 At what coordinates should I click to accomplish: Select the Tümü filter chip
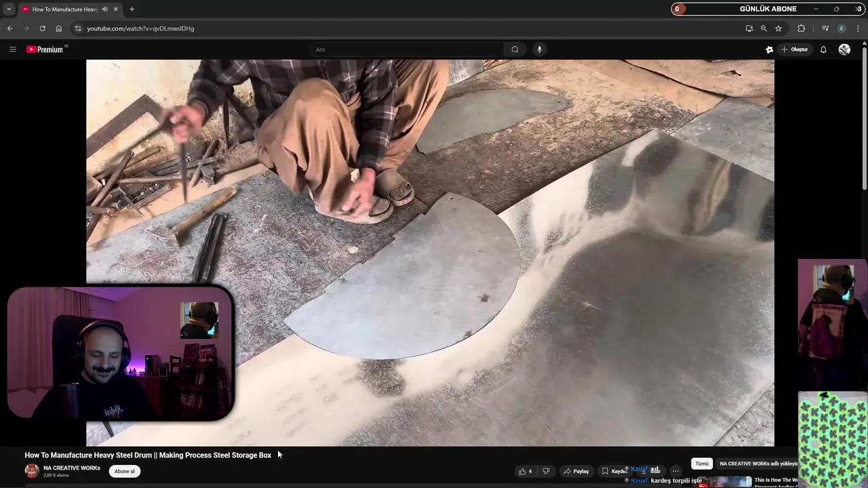tap(702, 464)
